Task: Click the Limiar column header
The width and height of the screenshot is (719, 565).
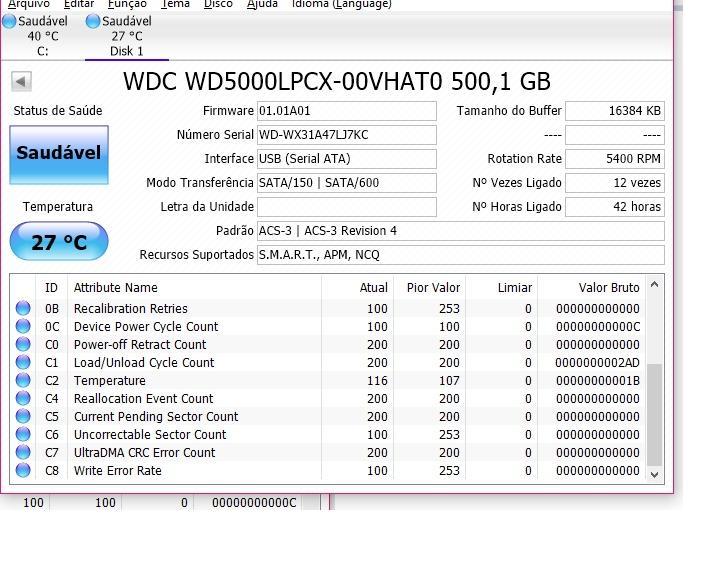Action: click(x=501, y=288)
